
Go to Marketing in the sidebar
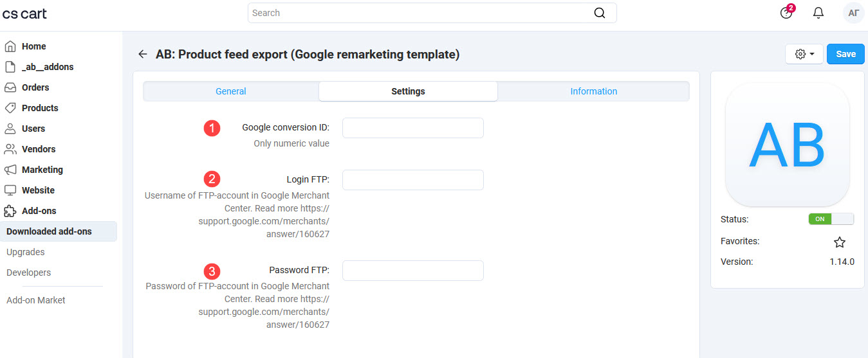click(x=42, y=170)
